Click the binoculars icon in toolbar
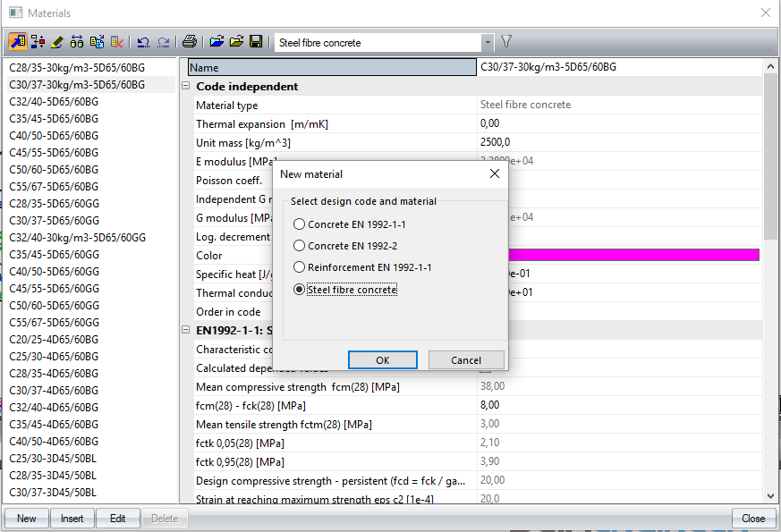Screen dimensions: 781x532 click(x=77, y=42)
